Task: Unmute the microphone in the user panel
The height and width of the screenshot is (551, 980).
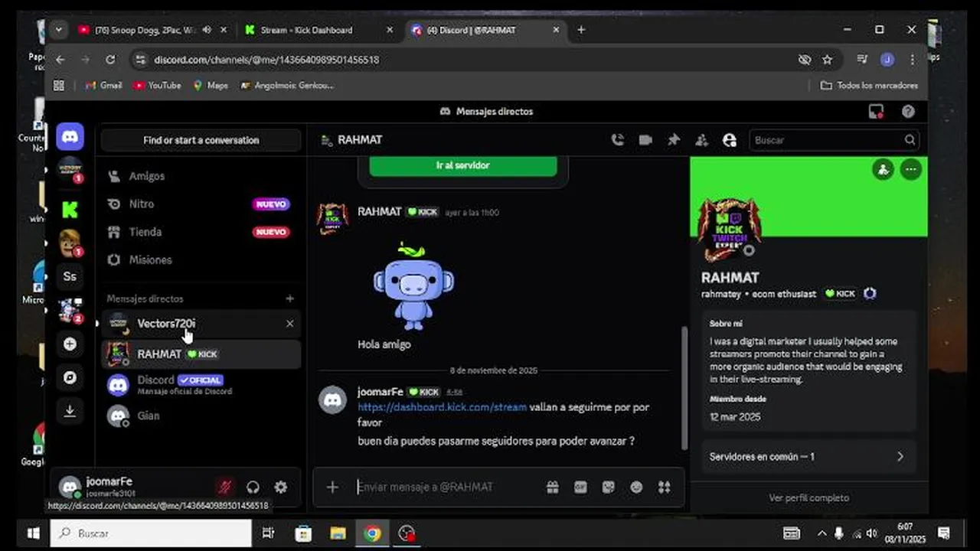Action: coord(225,487)
